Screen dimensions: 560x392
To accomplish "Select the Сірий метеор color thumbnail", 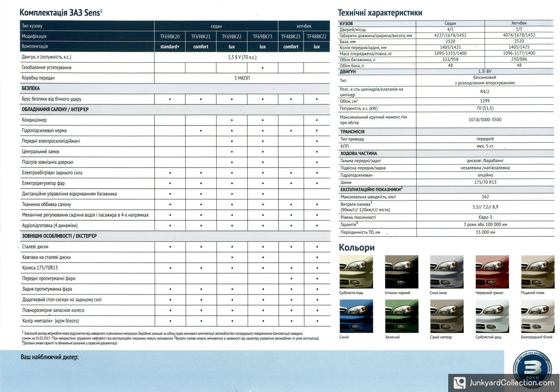I will tap(446, 317).
